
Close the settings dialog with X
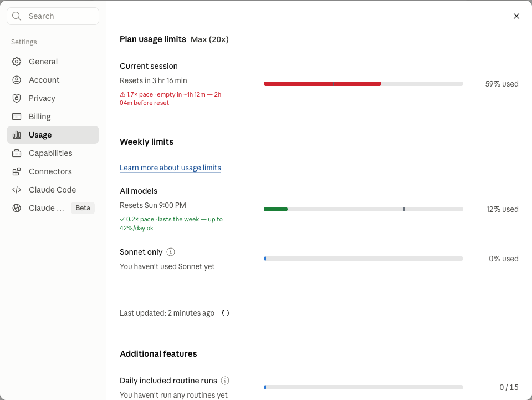coord(516,16)
